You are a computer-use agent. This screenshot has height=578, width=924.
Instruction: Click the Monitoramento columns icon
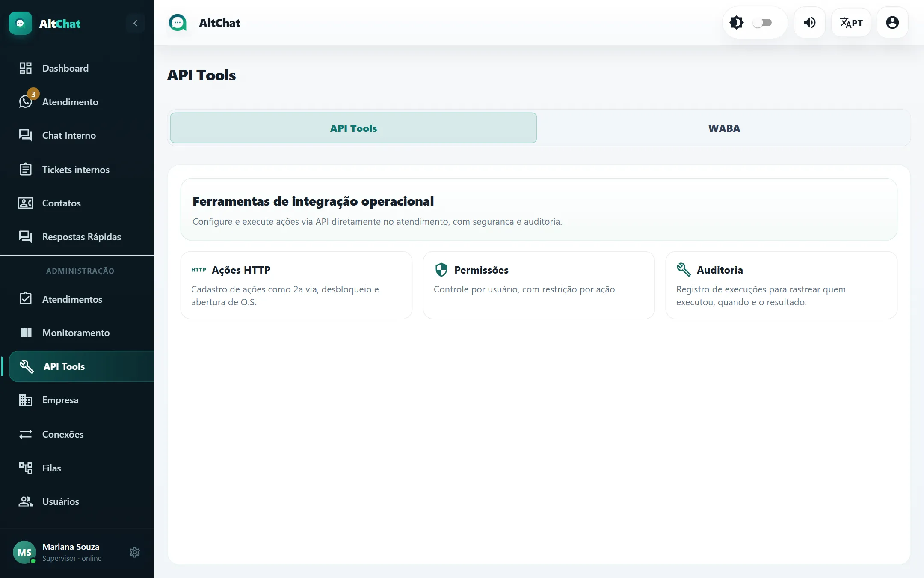[x=26, y=332]
